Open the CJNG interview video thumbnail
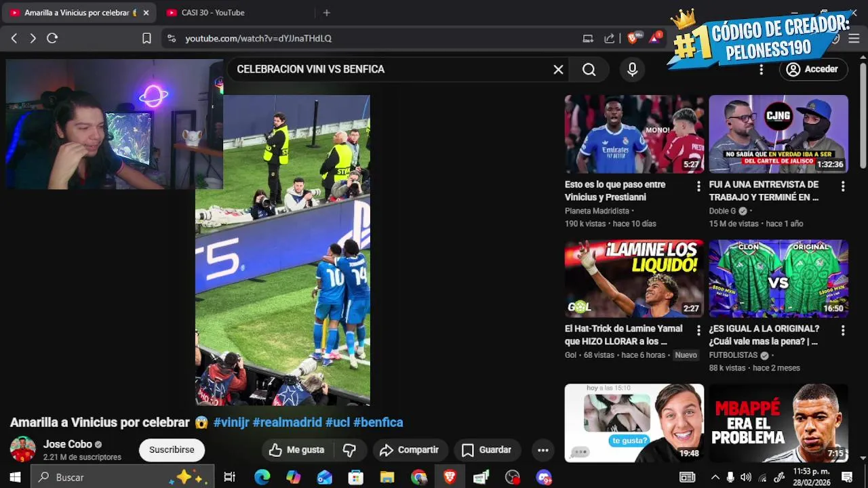Viewport: 868px width, 488px height. tap(778, 134)
